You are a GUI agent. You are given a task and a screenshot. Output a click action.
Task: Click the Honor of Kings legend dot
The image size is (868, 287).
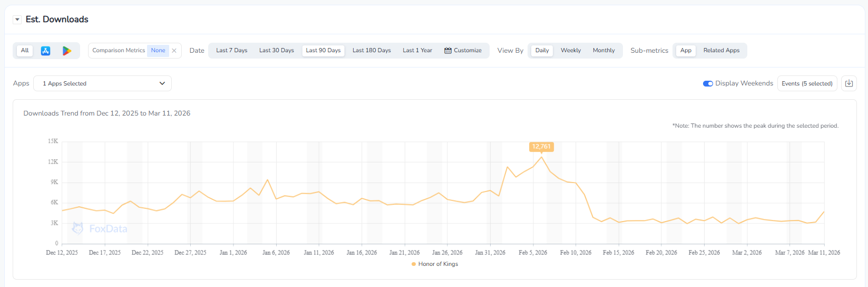(414, 264)
